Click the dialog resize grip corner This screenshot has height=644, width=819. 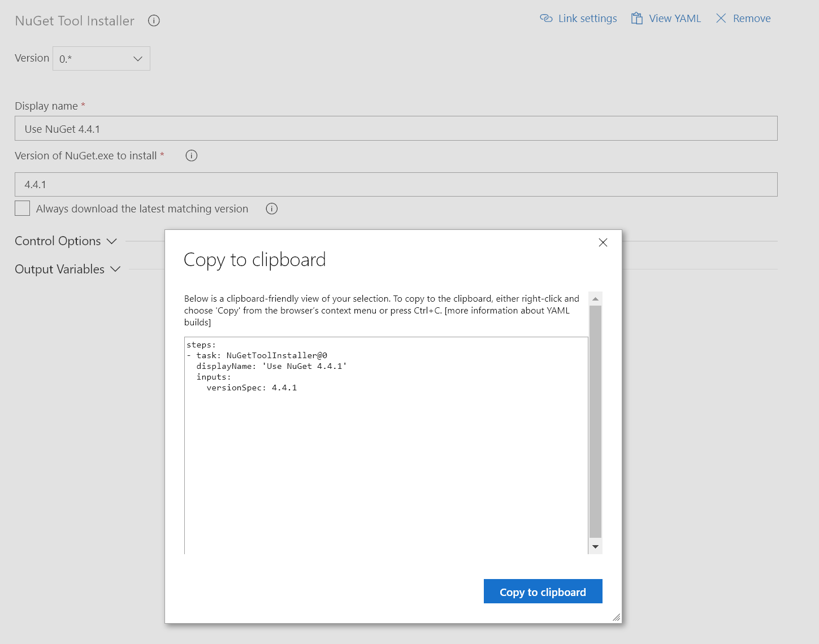(617, 617)
